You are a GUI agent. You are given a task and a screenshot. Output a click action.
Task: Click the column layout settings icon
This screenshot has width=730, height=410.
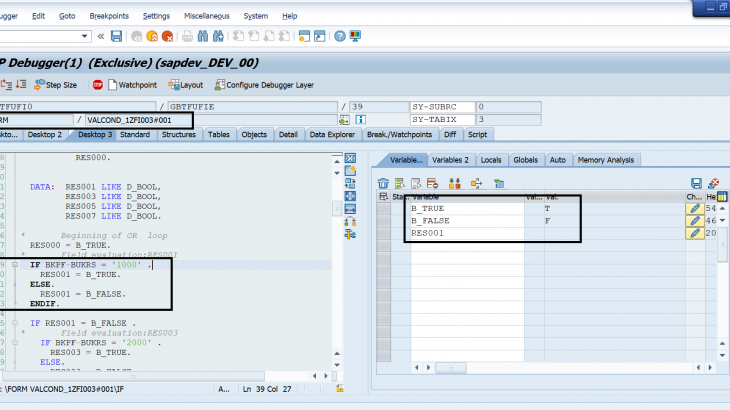(723, 197)
